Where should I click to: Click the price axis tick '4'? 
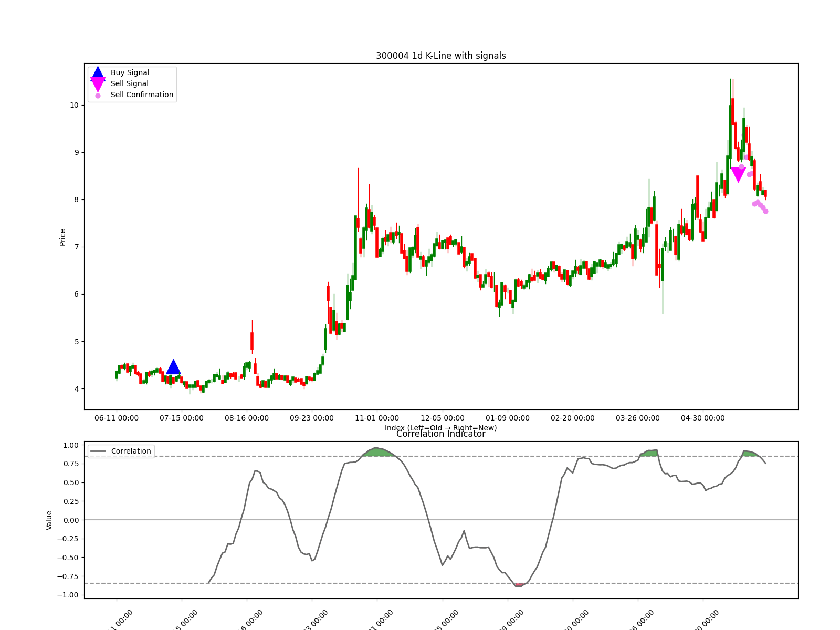[x=76, y=389]
